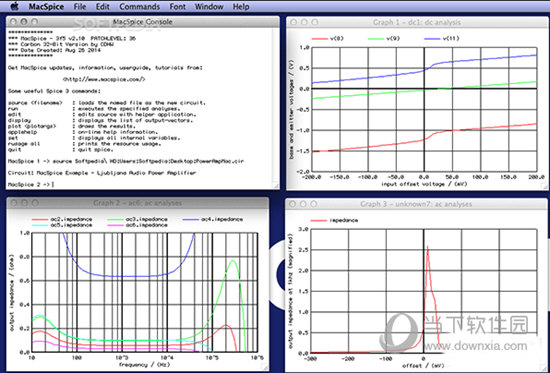Click the 'set' command row in console
This screenshot has height=373, width=550.
pyautogui.click(x=94, y=138)
